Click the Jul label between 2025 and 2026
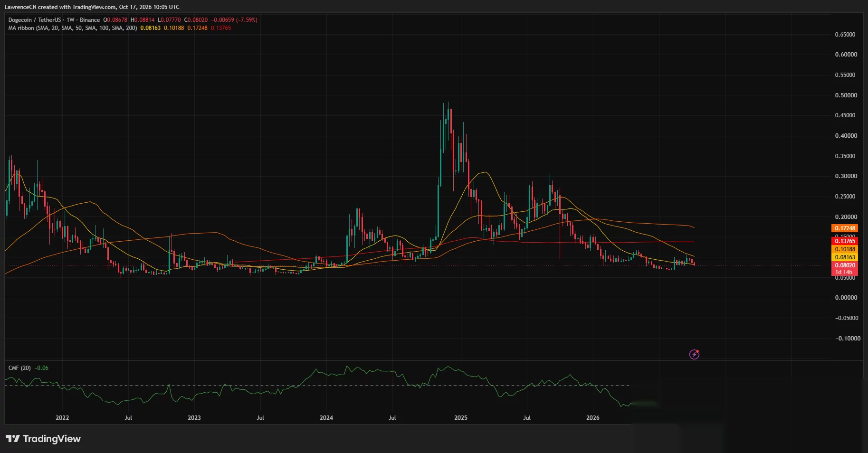This screenshot has width=868, height=453. click(527, 418)
